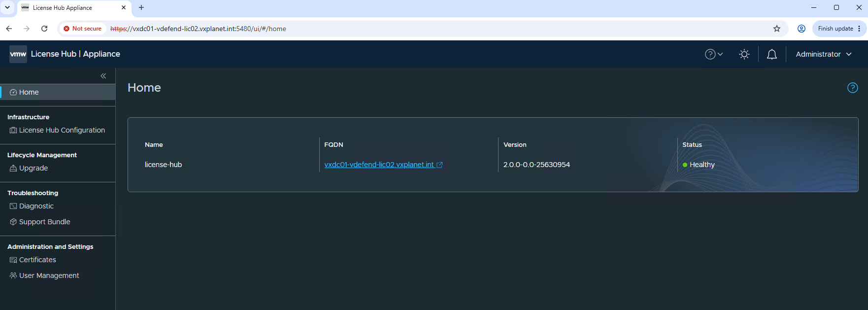
Task: Click the green Healthy status dot
Action: tap(685, 165)
